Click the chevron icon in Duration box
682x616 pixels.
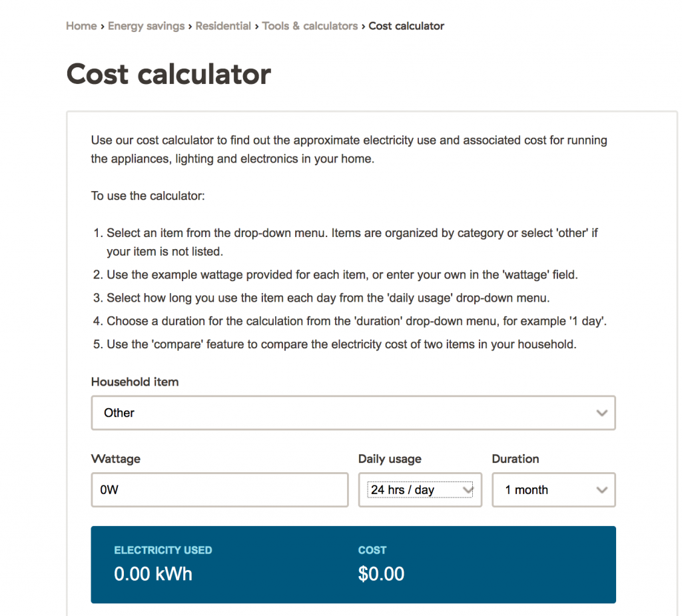click(602, 490)
